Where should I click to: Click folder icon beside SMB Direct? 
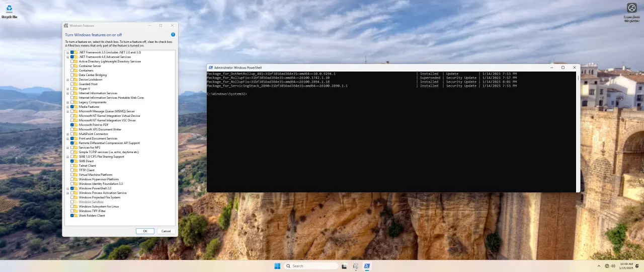76,161
